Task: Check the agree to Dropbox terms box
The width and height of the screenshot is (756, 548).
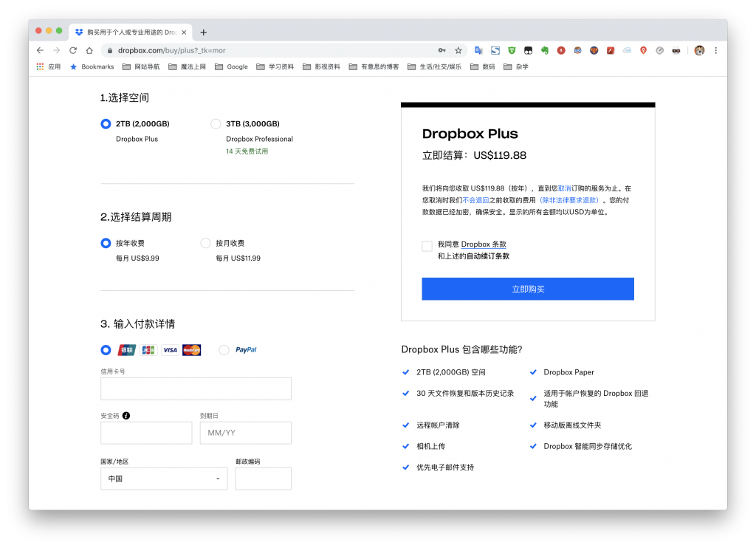Action: coord(427,246)
